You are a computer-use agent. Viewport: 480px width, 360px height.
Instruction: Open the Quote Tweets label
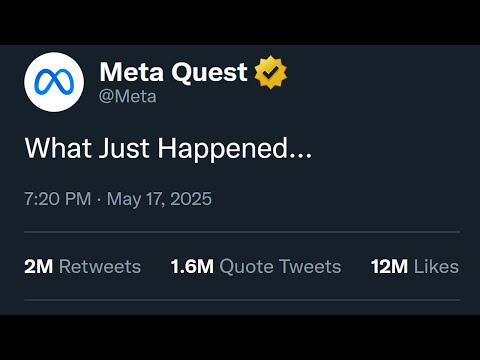point(280,267)
